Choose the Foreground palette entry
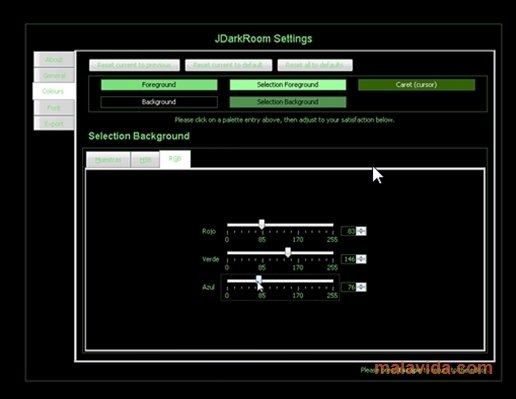This screenshot has height=399, width=516. [x=159, y=85]
